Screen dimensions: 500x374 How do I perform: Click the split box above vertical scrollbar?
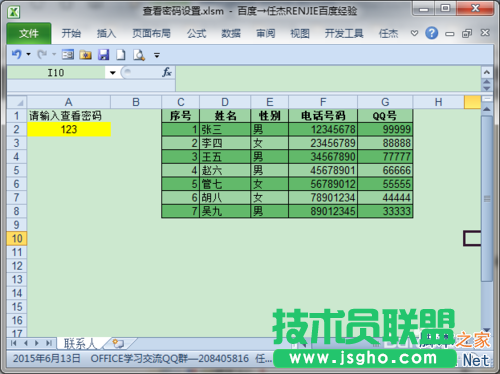(x=487, y=99)
